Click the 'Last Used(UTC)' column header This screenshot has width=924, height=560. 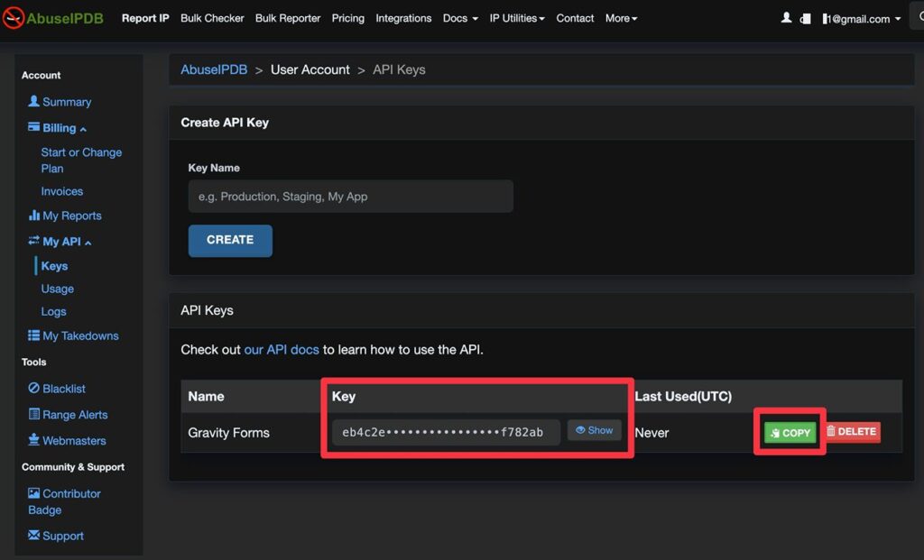click(683, 396)
